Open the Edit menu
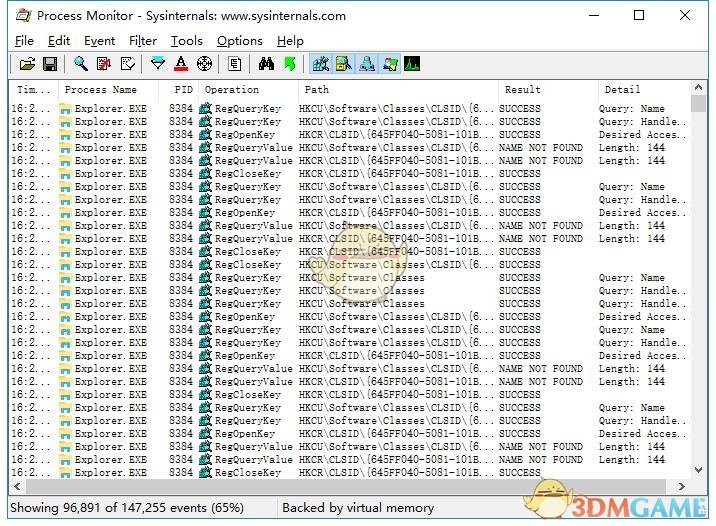This screenshot has height=526, width=716. click(x=59, y=41)
